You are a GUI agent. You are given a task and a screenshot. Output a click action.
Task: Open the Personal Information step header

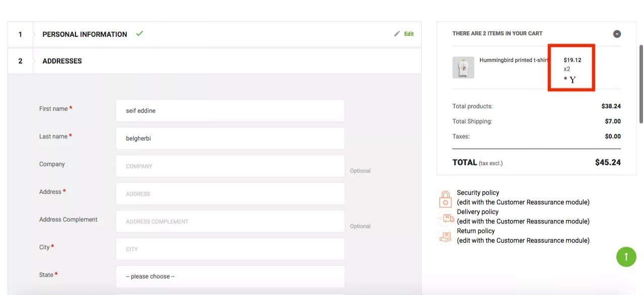click(214, 34)
